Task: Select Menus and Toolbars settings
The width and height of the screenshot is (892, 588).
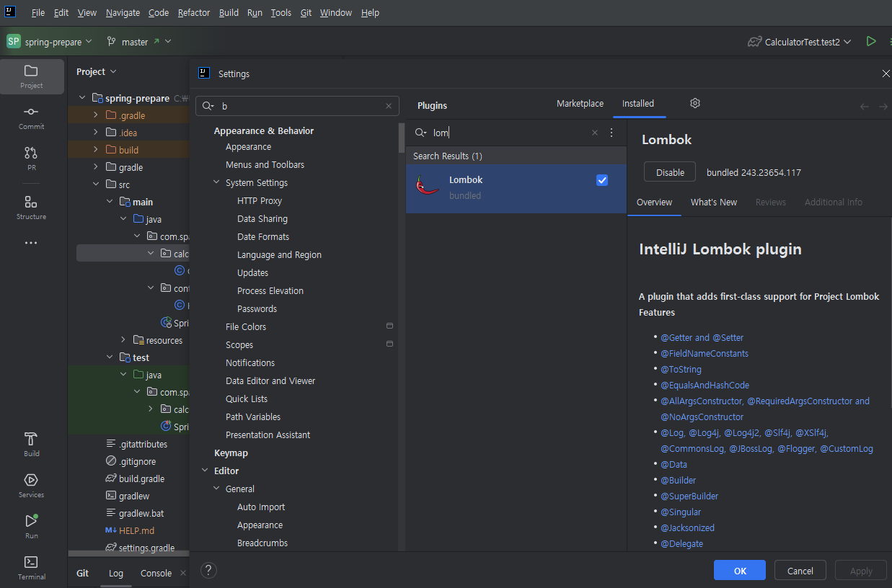Action: pyautogui.click(x=265, y=165)
